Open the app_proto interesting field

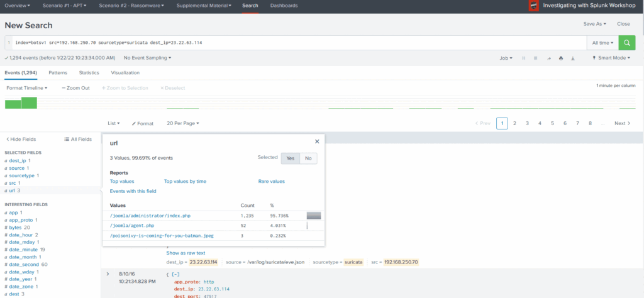[x=21, y=220]
